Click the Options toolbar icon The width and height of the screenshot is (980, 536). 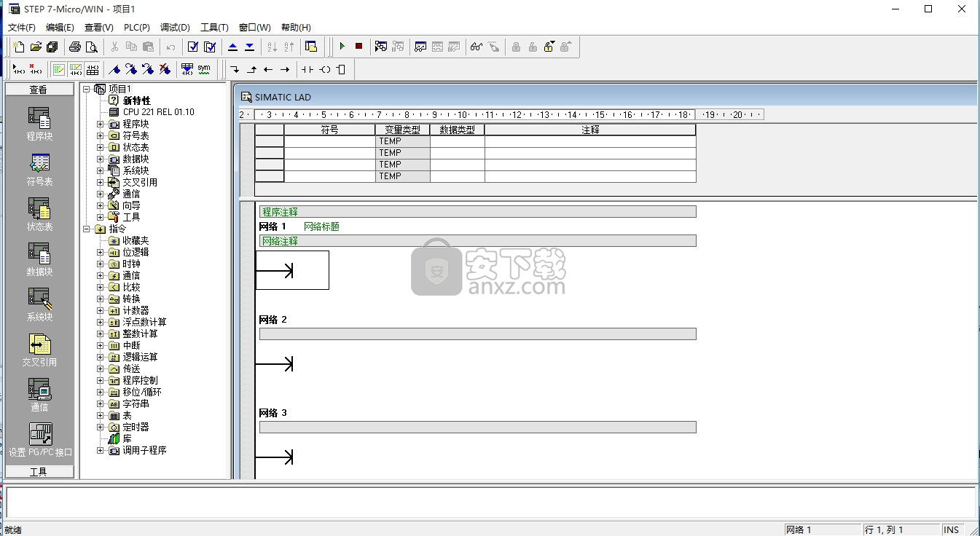[x=311, y=47]
